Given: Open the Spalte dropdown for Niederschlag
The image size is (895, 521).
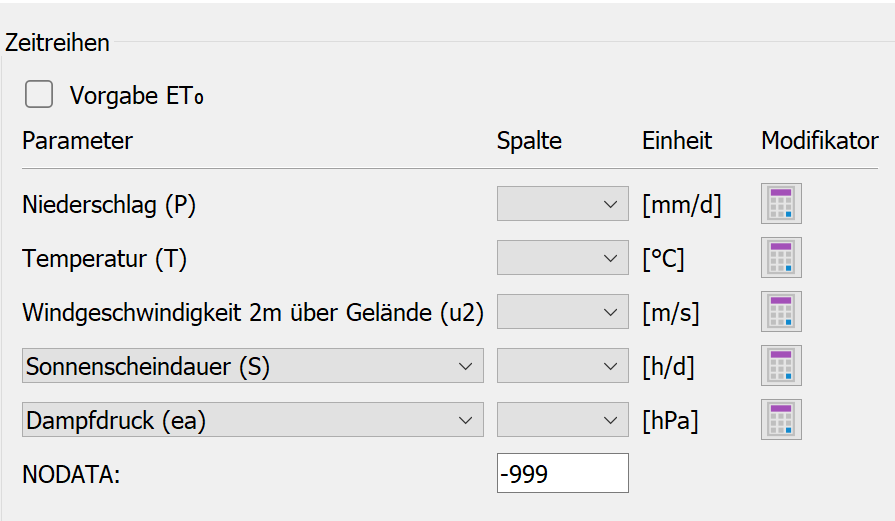Looking at the screenshot, I should pyautogui.click(x=562, y=204).
